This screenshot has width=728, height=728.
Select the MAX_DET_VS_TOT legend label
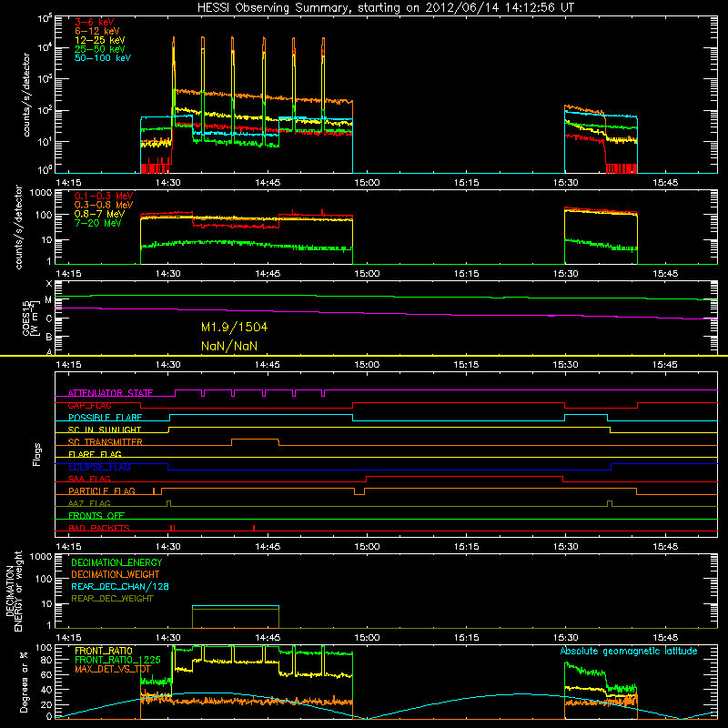click(112, 669)
